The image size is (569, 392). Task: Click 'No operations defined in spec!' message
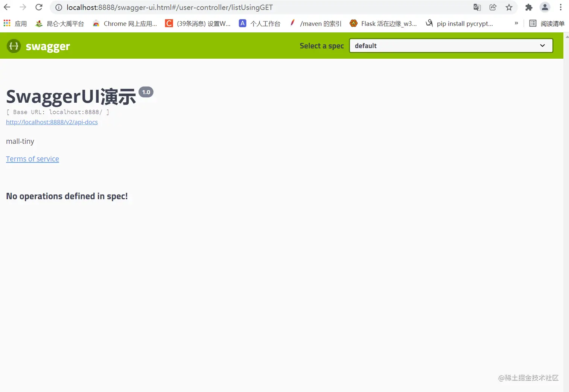pos(67,196)
